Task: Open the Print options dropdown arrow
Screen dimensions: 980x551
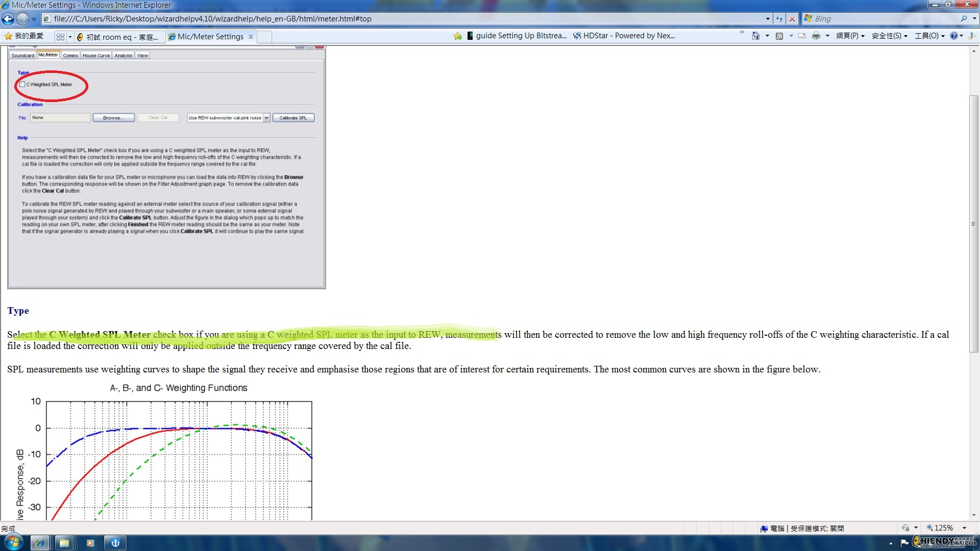Action: 827,36
